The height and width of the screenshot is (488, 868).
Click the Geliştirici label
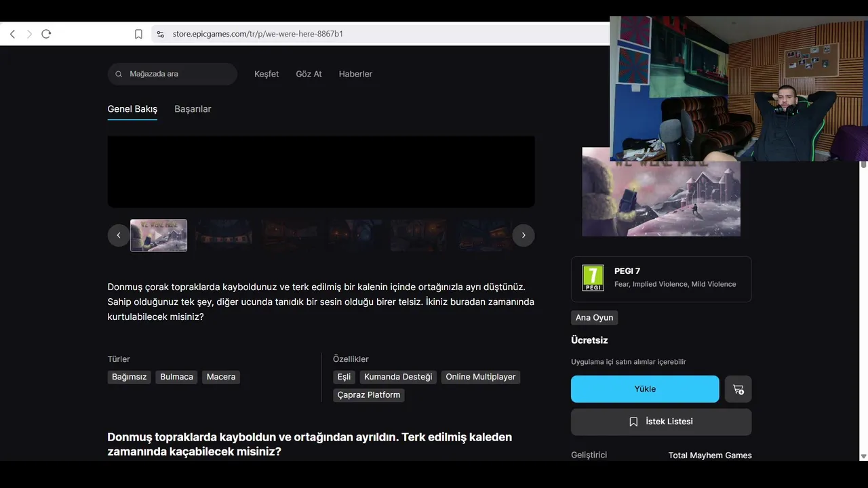point(589,455)
